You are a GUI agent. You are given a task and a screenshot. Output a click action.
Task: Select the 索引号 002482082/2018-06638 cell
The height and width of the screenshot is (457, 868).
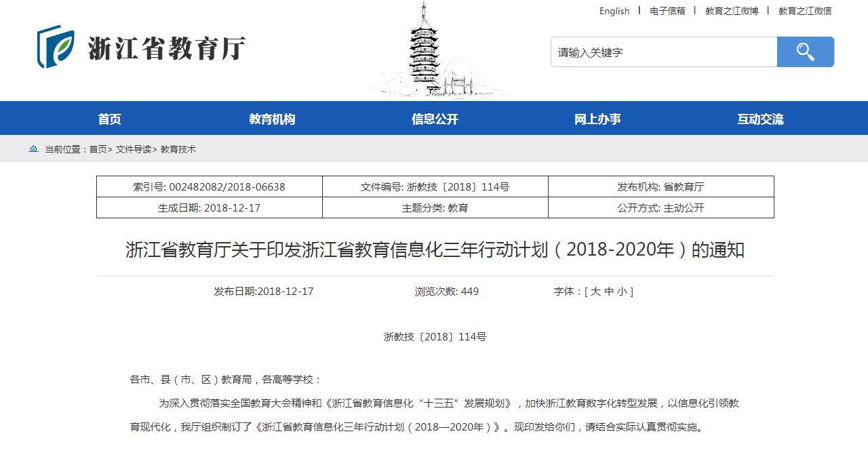pyautogui.click(x=210, y=187)
